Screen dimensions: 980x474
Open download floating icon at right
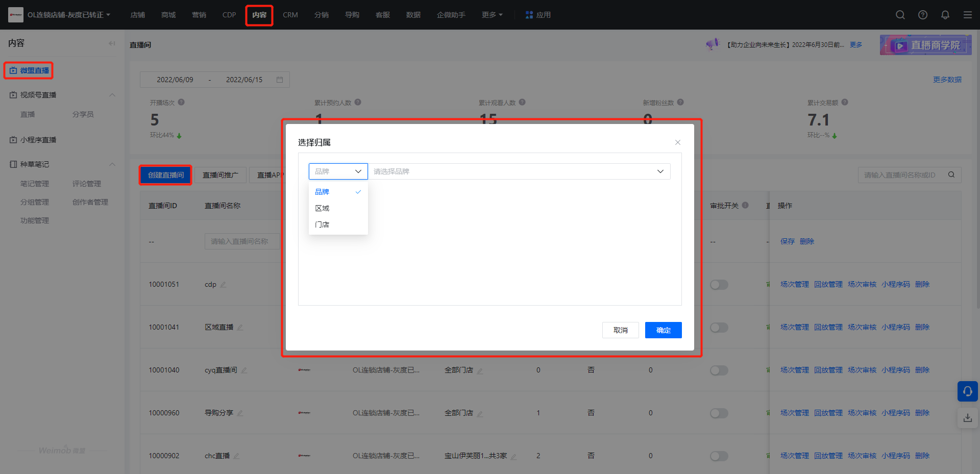pyautogui.click(x=968, y=418)
